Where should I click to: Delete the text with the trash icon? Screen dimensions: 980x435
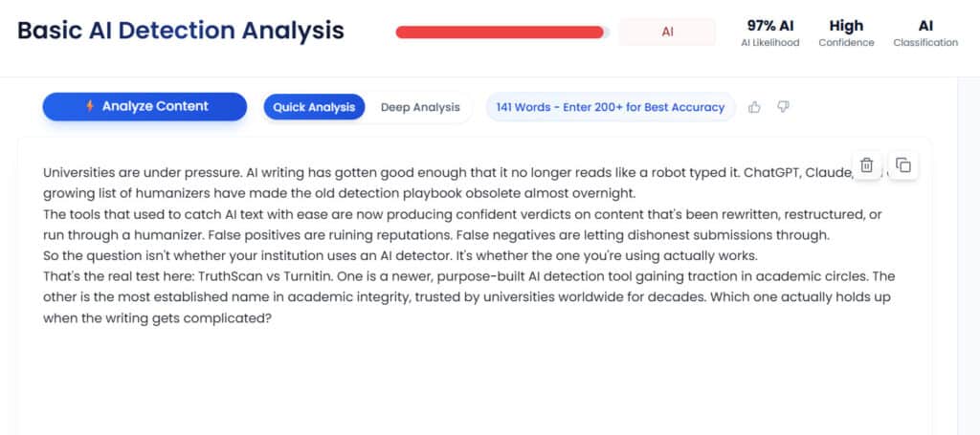click(x=866, y=165)
